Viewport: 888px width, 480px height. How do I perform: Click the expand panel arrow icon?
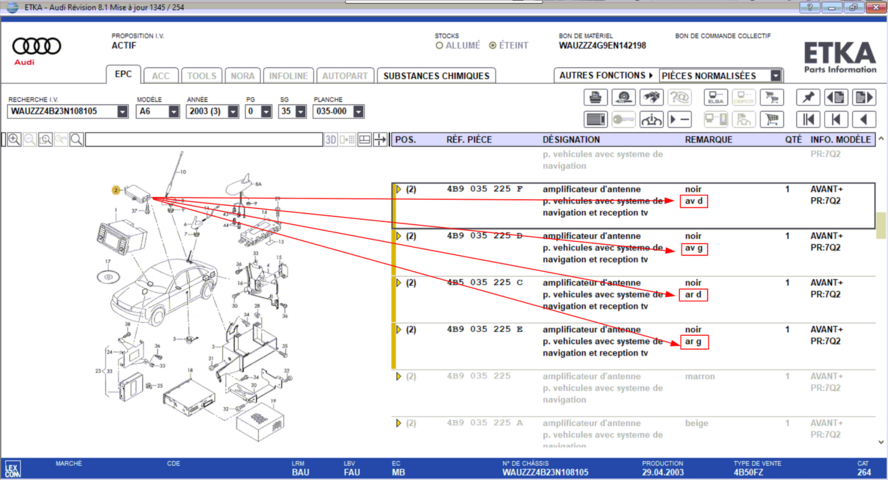point(380,139)
